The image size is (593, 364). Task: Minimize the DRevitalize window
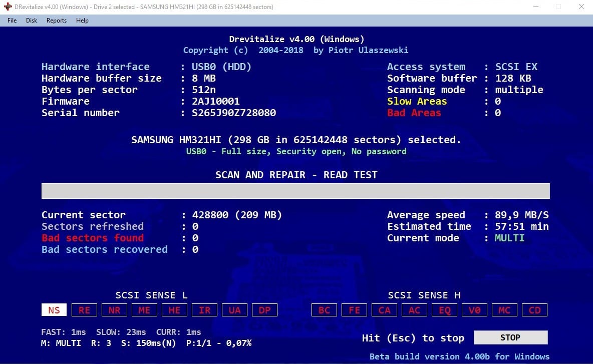[x=536, y=7]
